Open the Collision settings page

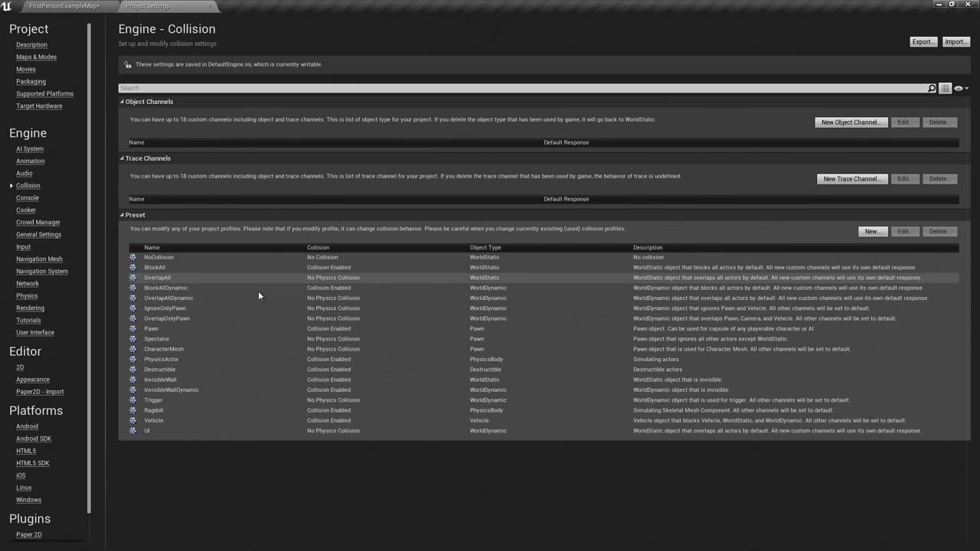(28, 186)
